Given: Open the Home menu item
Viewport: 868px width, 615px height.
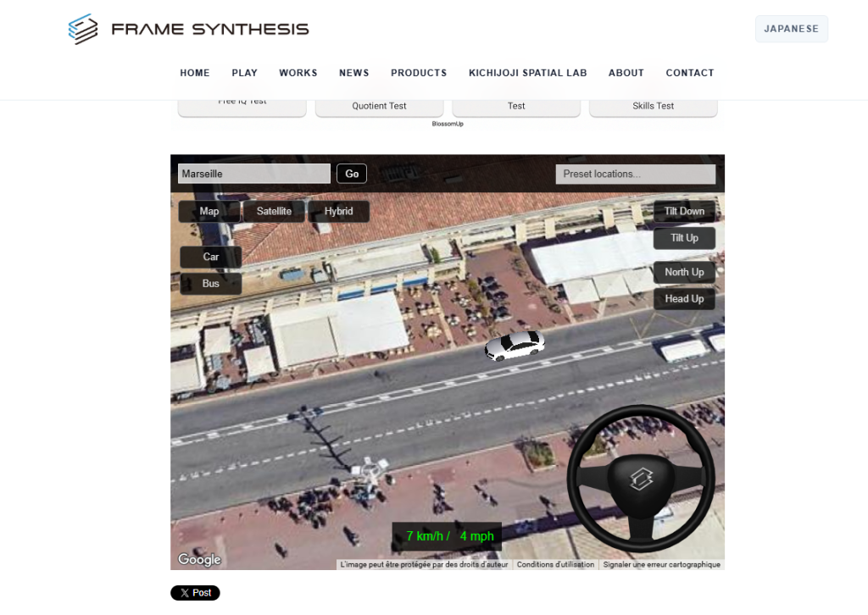Looking at the screenshot, I should pos(195,73).
